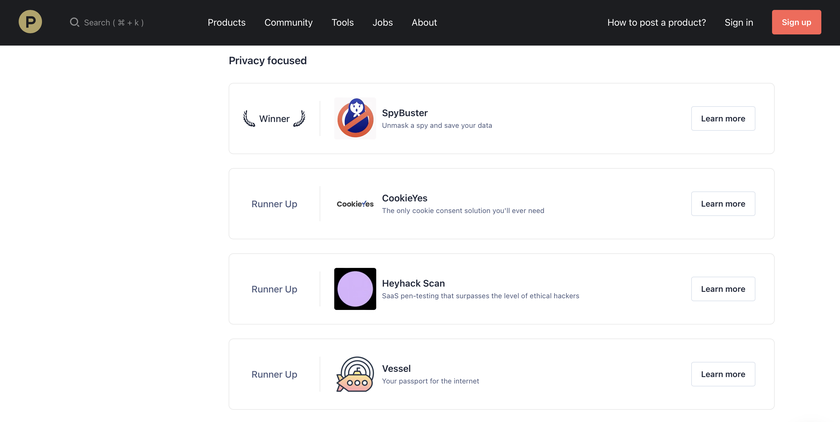
Task: Open the About menu item
Action: 424,22
